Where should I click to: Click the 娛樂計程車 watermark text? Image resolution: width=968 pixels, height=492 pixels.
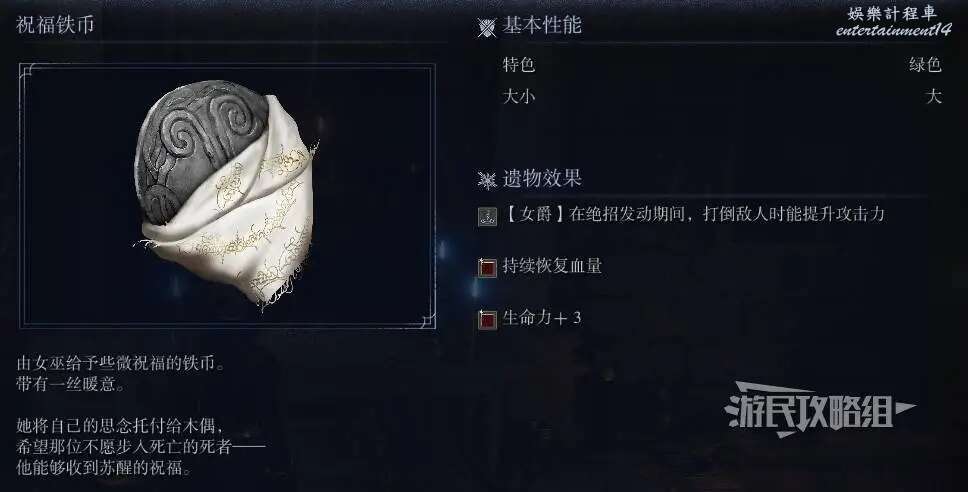click(891, 13)
